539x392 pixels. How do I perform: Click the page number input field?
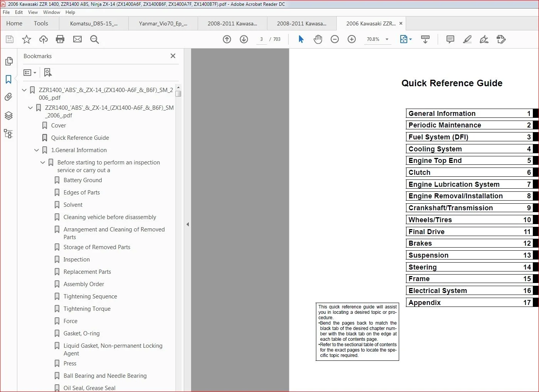(262, 39)
